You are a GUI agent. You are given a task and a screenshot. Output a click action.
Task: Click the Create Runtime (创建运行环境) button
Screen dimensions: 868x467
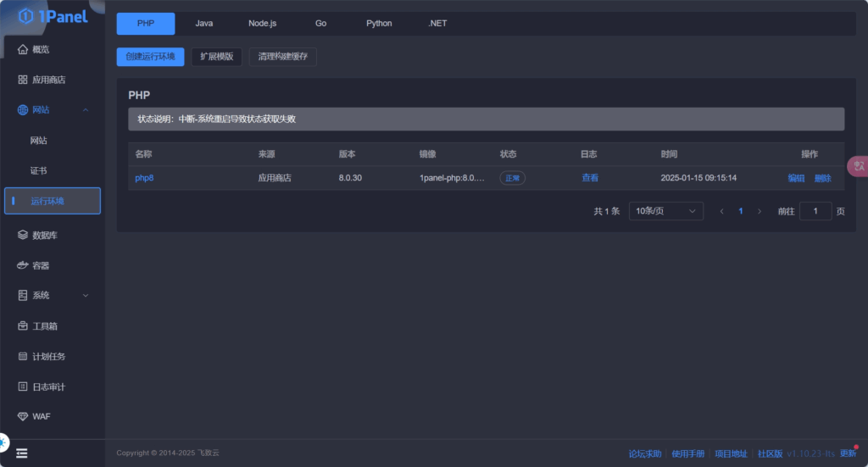tap(150, 57)
